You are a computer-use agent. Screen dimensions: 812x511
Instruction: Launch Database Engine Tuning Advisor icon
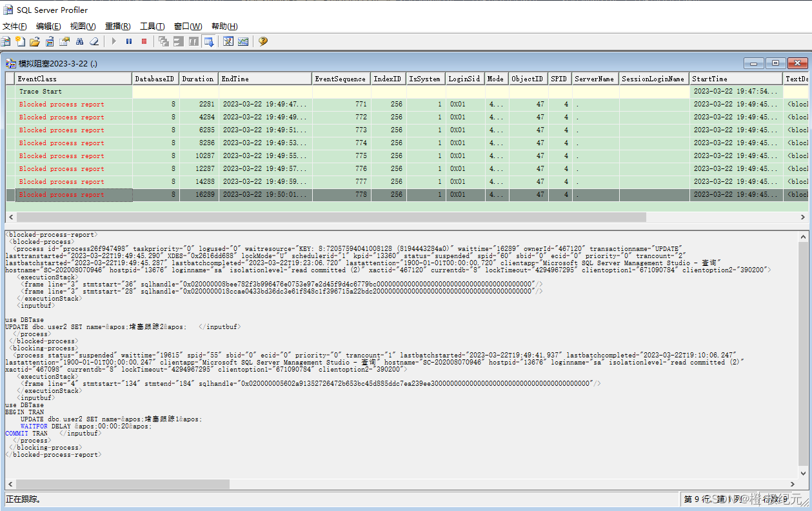228,41
